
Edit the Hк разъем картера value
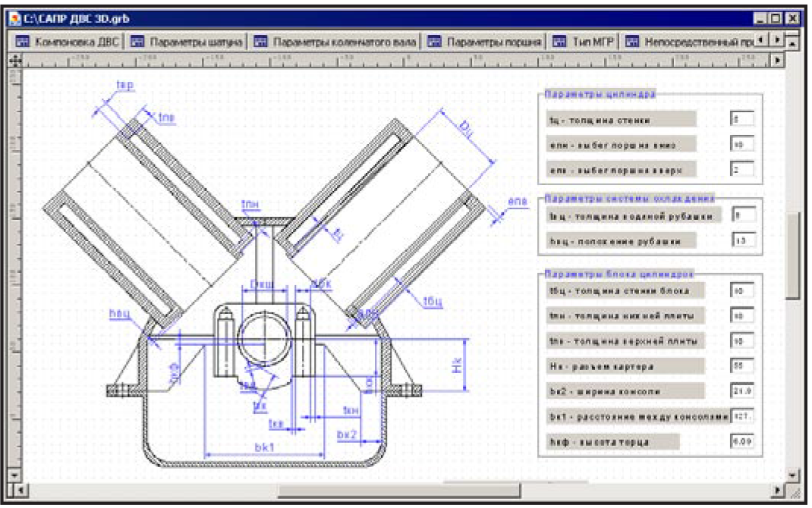pyautogui.click(x=741, y=365)
